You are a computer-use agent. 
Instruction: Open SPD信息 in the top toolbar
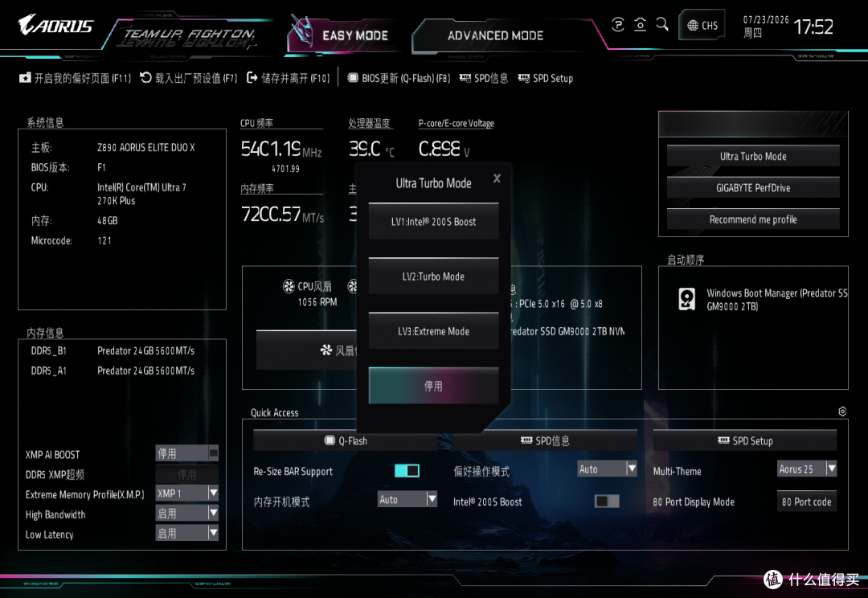point(484,78)
